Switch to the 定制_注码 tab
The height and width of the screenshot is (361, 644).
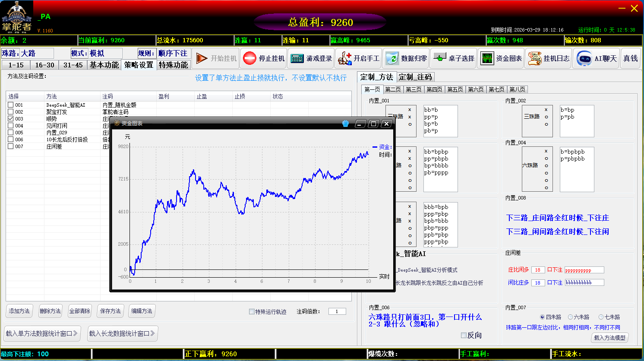click(x=415, y=77)
